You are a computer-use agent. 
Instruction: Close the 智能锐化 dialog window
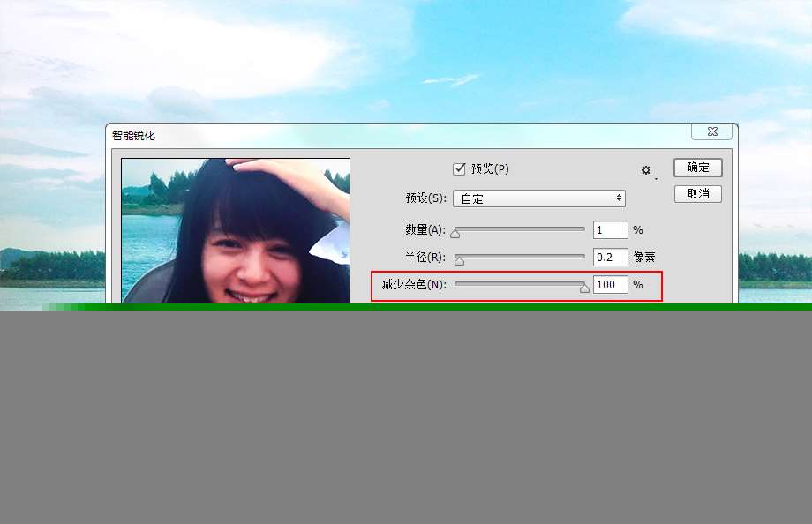[x=712, y=131]
